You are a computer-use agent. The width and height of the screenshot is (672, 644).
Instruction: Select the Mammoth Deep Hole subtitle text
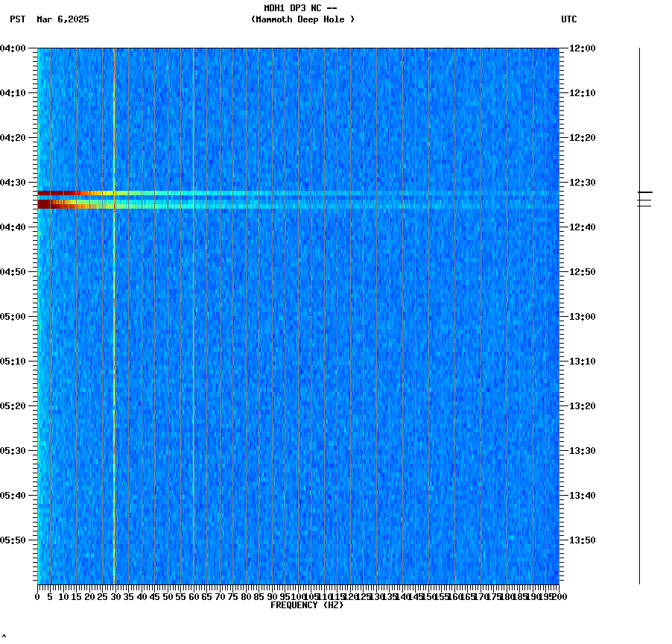pos(303,20)
